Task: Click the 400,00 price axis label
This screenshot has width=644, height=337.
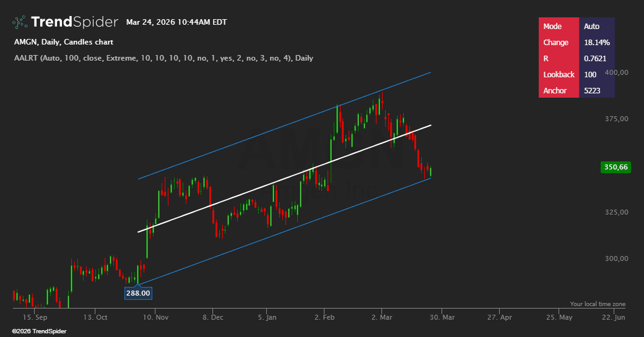Action: click(617, 72)
